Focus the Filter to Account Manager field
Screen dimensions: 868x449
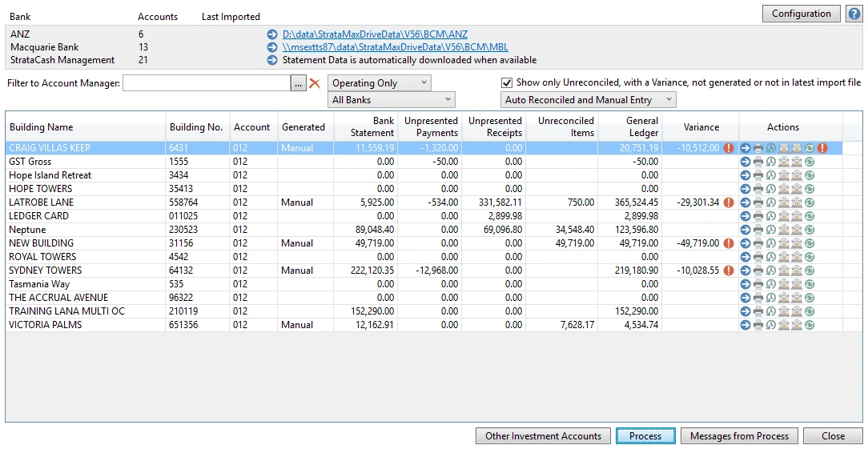click(207, 83)
